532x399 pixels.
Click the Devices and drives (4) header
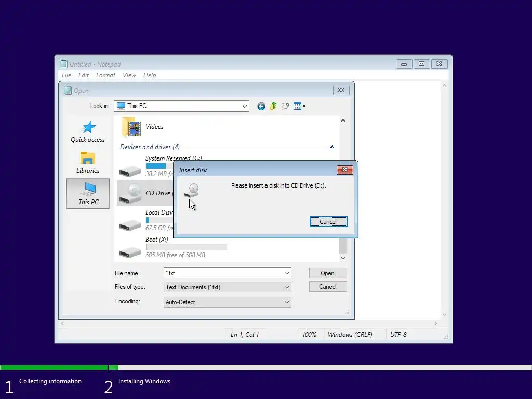pos(150,147)
